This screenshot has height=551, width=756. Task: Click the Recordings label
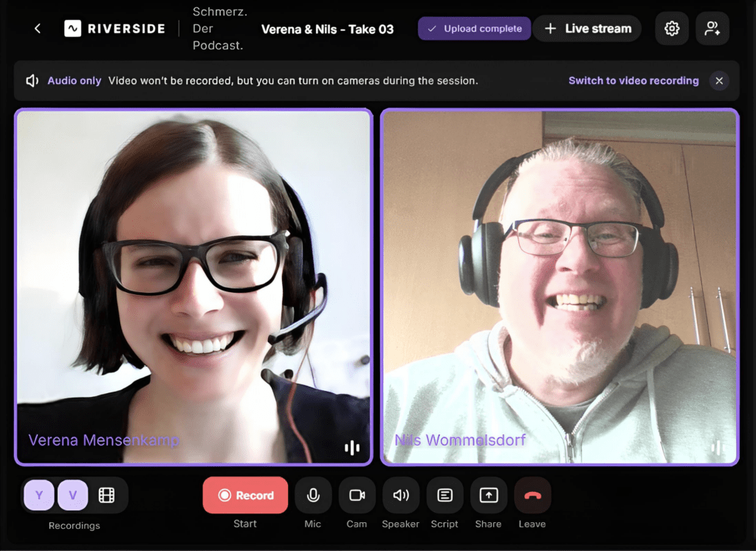click(x=75, y=525)
